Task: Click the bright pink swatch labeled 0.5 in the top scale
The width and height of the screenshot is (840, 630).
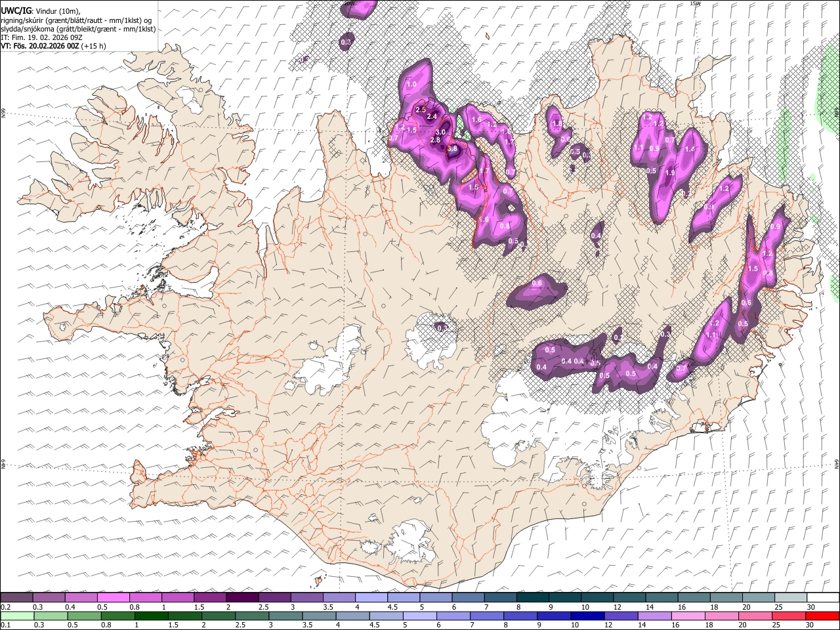Action: pyautogui.click(x=113, y=597)
